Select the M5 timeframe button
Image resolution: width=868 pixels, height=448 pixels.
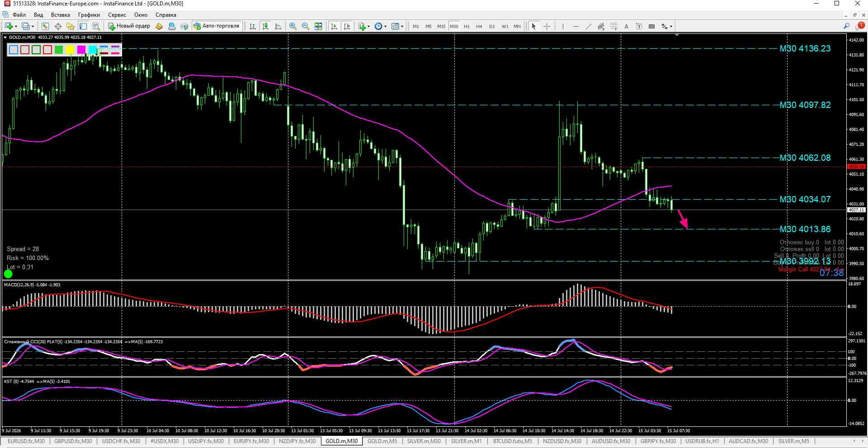pos(429,26)
